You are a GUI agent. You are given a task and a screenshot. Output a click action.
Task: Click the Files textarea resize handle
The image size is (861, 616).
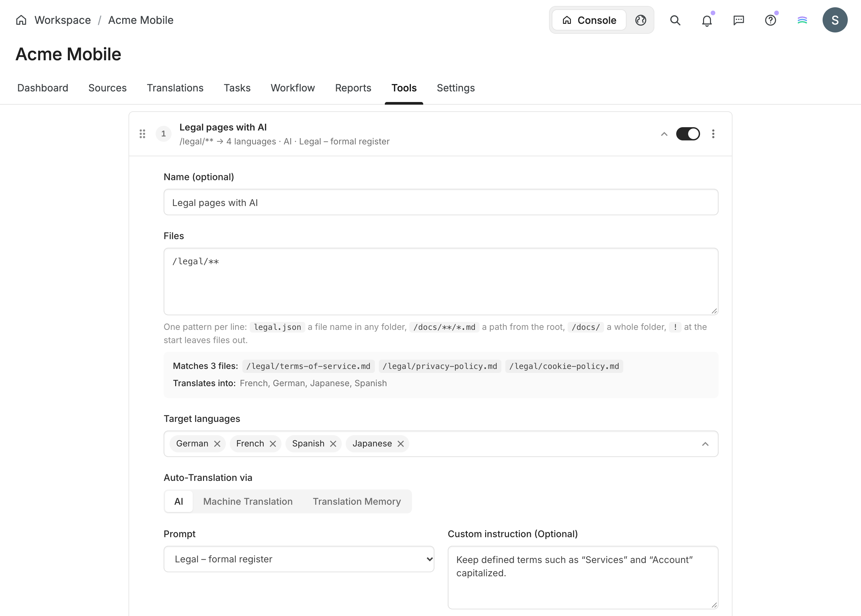(x=714, y=311)
